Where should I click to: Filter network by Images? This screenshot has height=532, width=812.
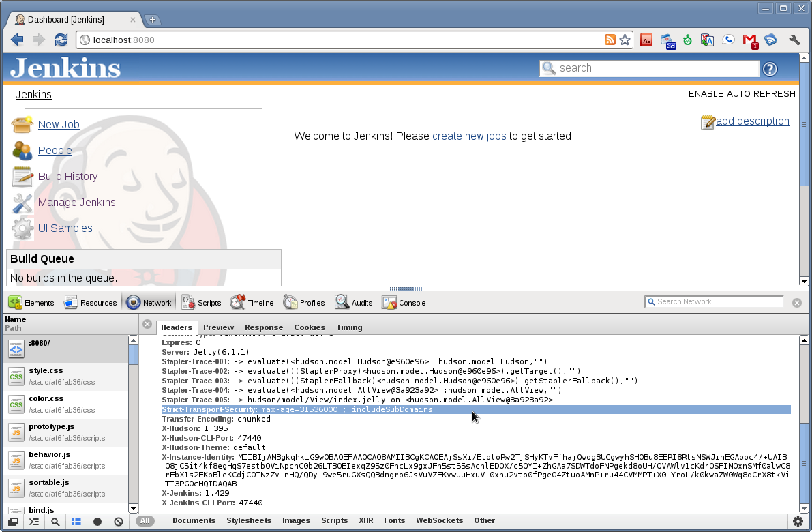[x=296, y=520]
